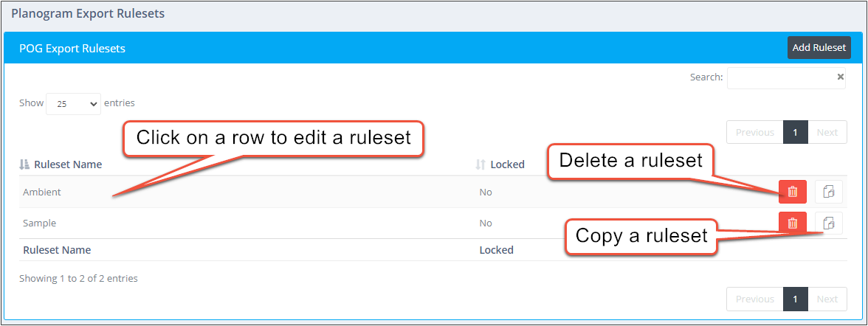868x326 pixels.
Task: Clear the search box with the X icon
Action: [840, 77]
